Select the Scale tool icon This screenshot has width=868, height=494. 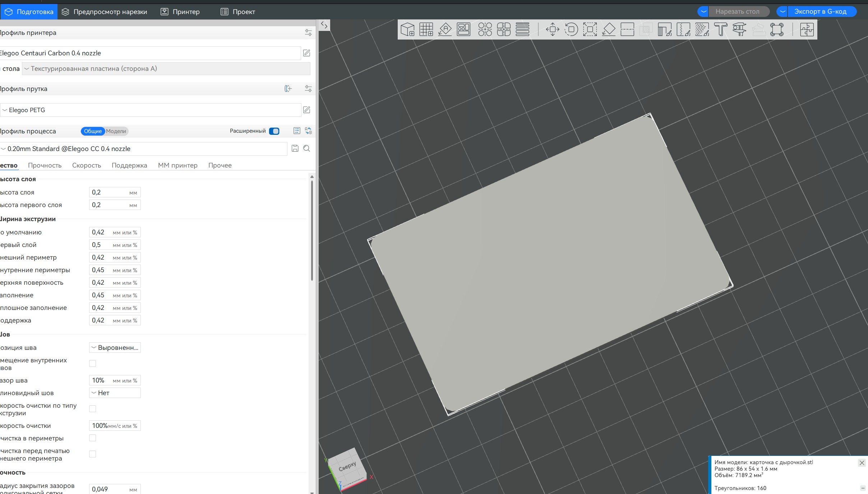(590, 29)
